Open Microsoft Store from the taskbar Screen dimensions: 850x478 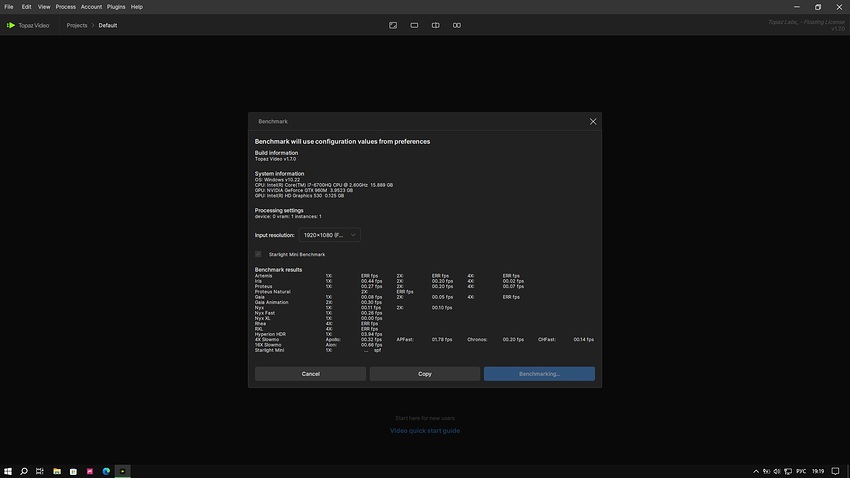73,471
